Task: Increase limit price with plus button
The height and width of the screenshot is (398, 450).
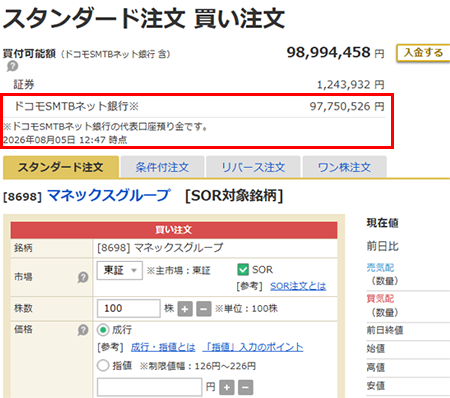Action: [227, 387]
